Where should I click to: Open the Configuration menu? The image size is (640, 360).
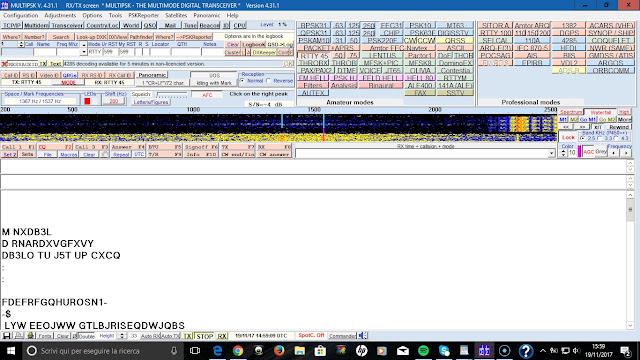pyautogui.click(x=20, y=16)
